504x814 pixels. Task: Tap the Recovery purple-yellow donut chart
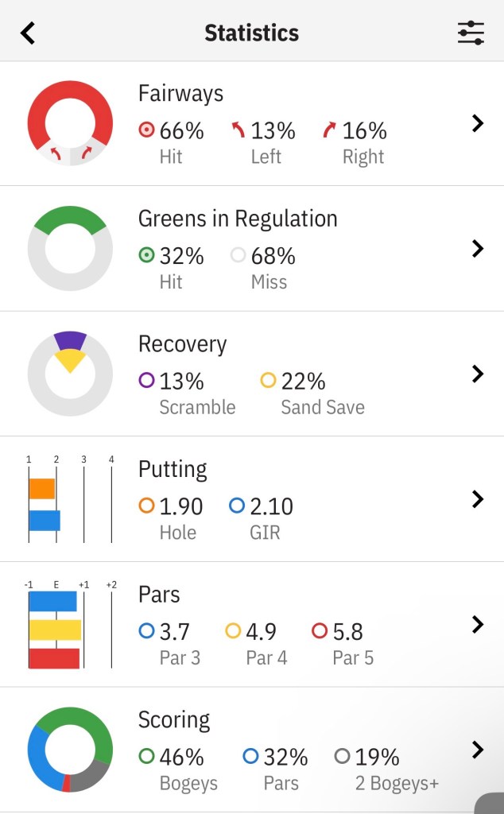click(70, 373)
